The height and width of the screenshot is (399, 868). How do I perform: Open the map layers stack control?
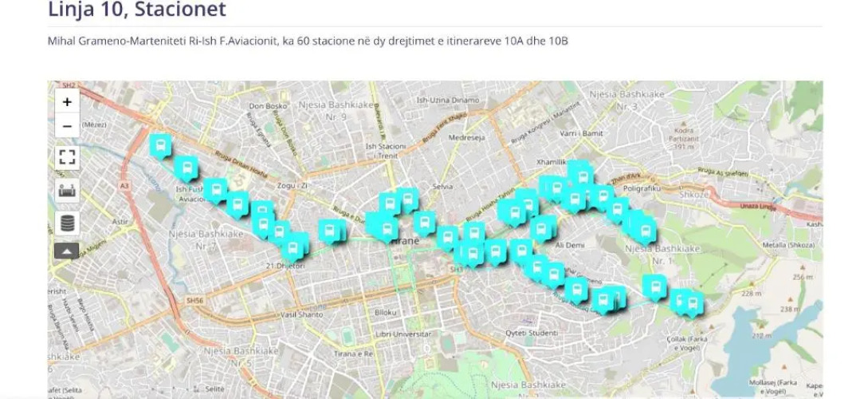(x=67, y=223)
